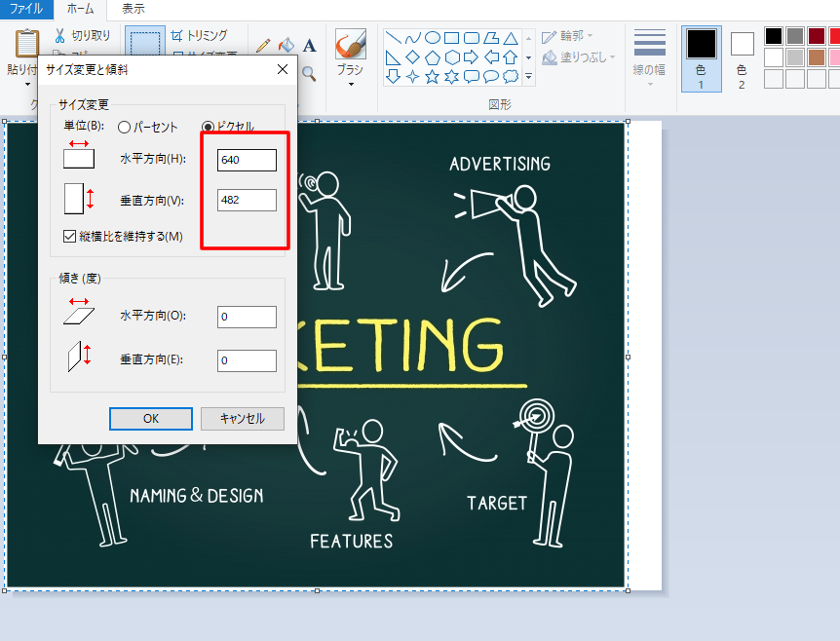Click the Magnifier tool icon
The width and height of the screenshot is (840, 641).
(x=309, y=73)
